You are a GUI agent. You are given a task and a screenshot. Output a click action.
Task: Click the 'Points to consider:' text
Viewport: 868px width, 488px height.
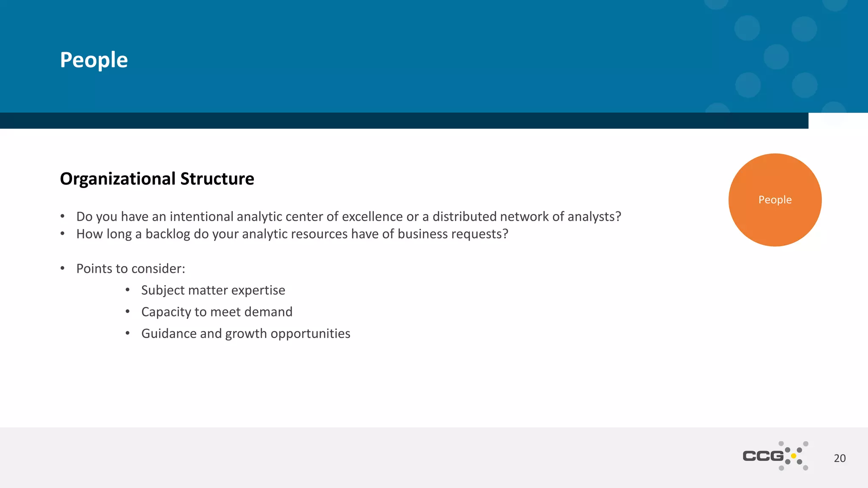point(131,269)
